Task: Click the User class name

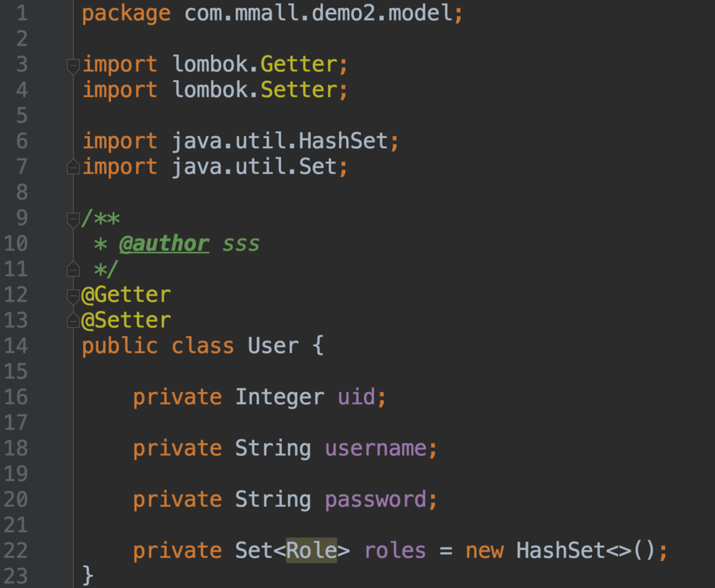Action: (x=273, y=346)
